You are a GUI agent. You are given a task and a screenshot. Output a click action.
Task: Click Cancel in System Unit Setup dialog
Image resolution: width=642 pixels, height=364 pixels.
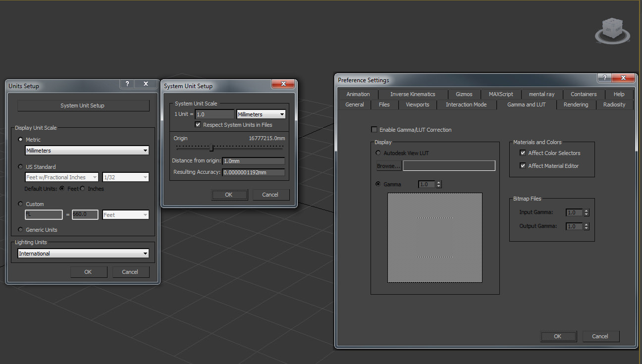pos(270,195)
